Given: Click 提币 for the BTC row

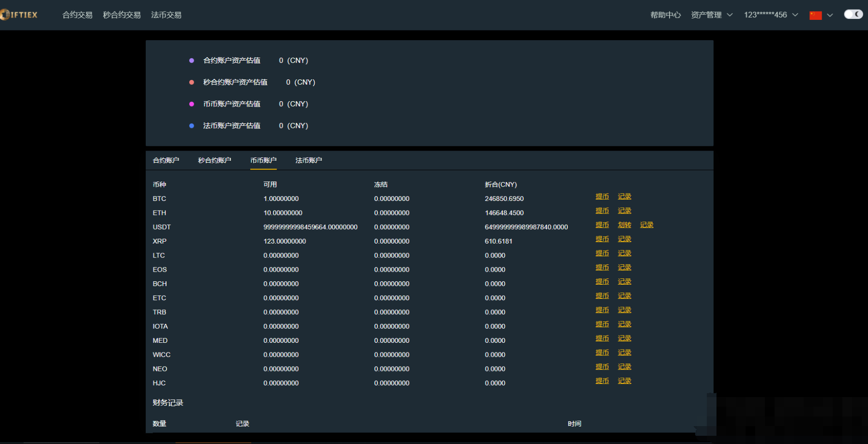Looking at the screenshot, I should click(602, 197).
